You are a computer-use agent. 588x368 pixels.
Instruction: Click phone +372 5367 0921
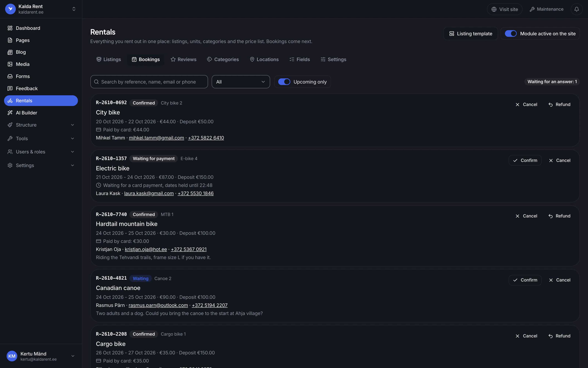[x=189, y=249]
